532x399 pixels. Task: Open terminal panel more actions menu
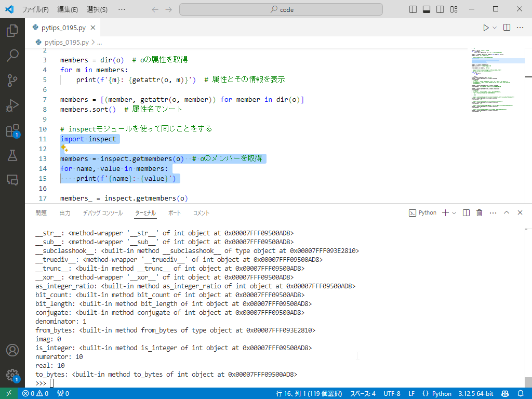click(493, 212)
